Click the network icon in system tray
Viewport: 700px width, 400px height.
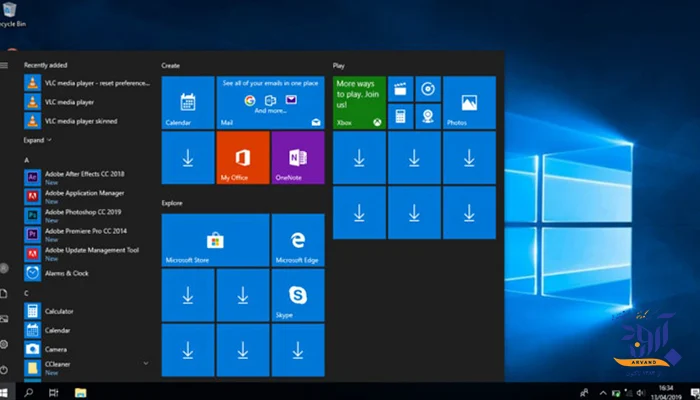(628, 393)
